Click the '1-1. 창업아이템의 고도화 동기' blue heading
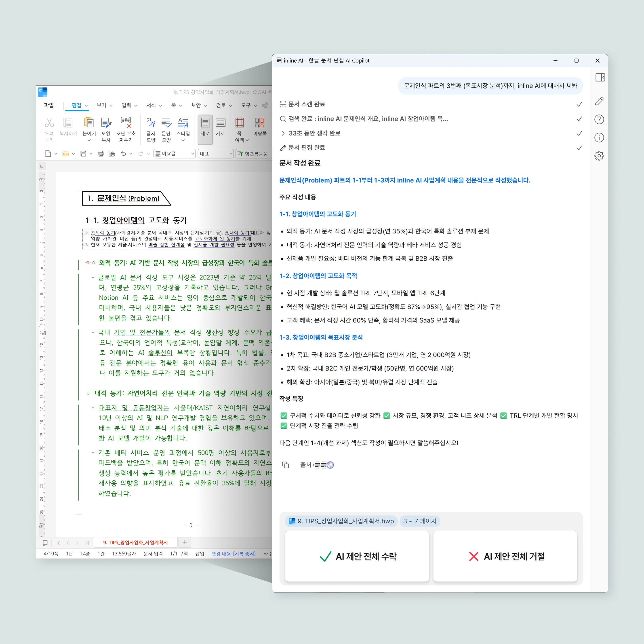 coord(318,214)
